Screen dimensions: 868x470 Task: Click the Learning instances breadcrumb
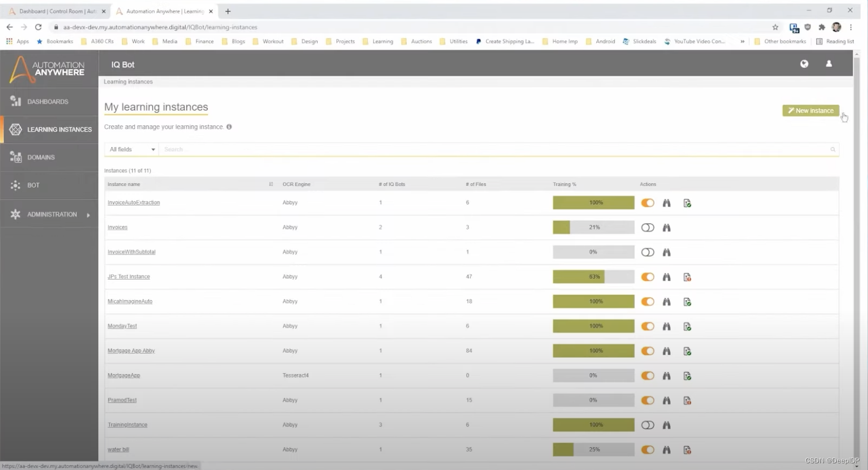(128, 82)
